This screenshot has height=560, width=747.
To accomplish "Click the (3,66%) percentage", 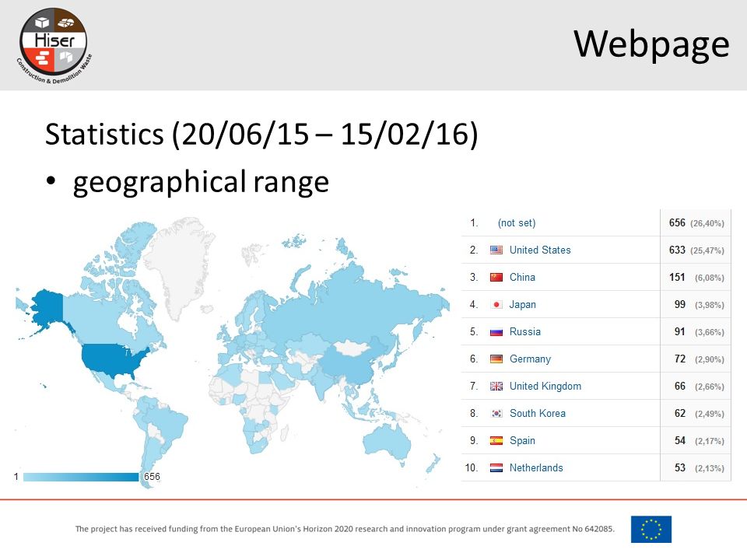I will coord(710,332).
